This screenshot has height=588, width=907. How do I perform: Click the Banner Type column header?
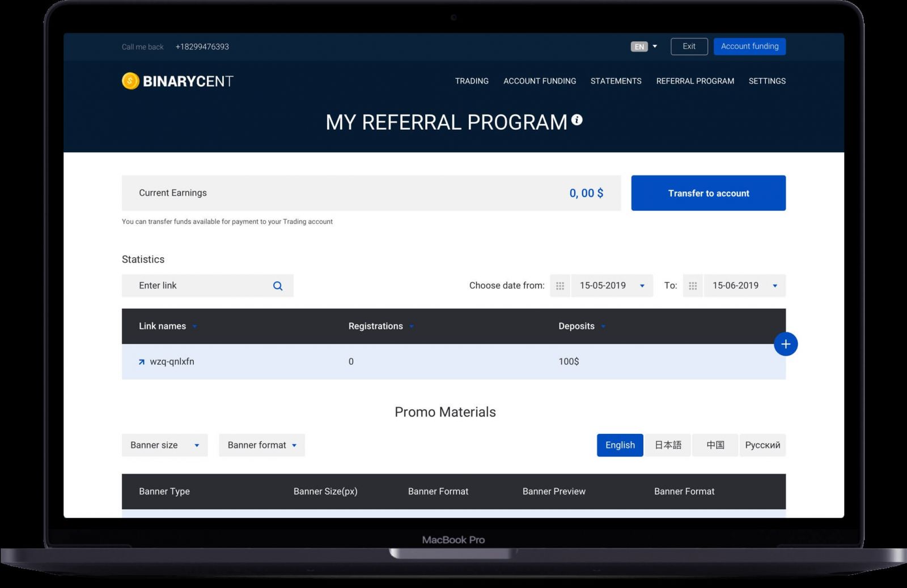pyautogui.click(x=164, y=492)
